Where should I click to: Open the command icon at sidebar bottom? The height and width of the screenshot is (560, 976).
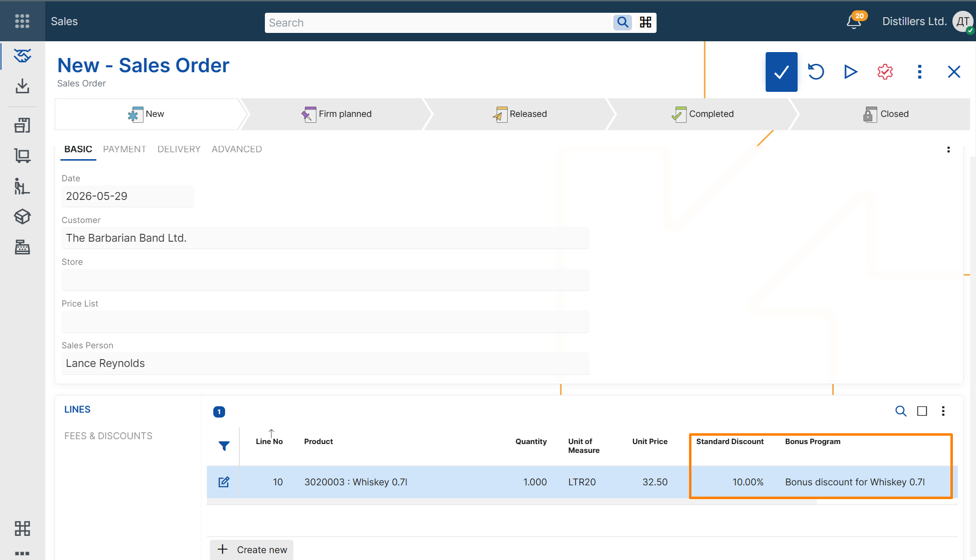click(22, 529)
